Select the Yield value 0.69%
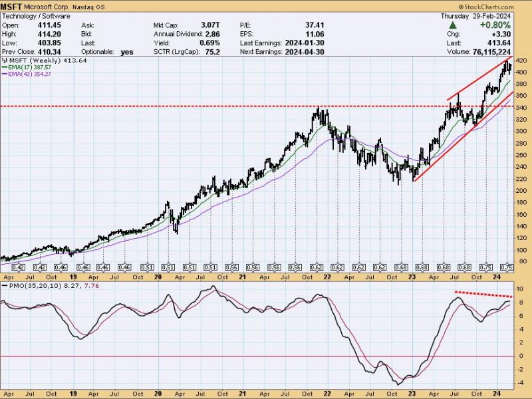This screenshot has width=532, height=399. coord(209,43)
